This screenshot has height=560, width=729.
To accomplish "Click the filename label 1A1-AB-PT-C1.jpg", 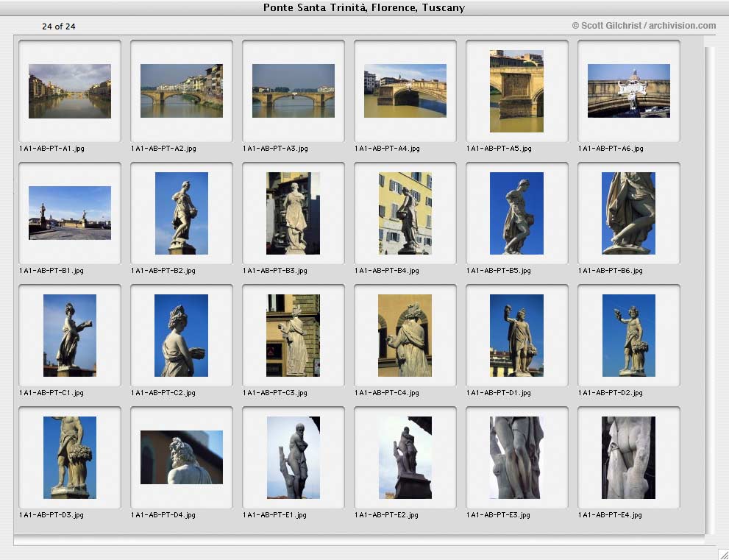I will point(51,392).
